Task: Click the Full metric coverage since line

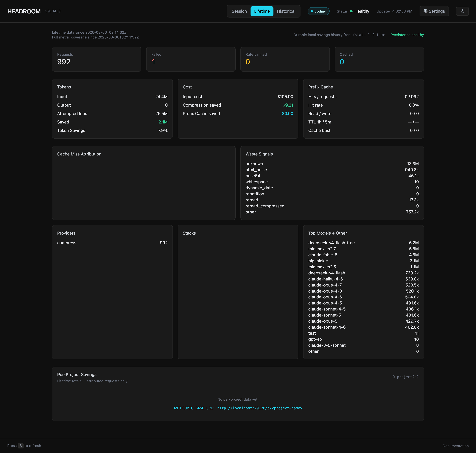Action: 95,37
